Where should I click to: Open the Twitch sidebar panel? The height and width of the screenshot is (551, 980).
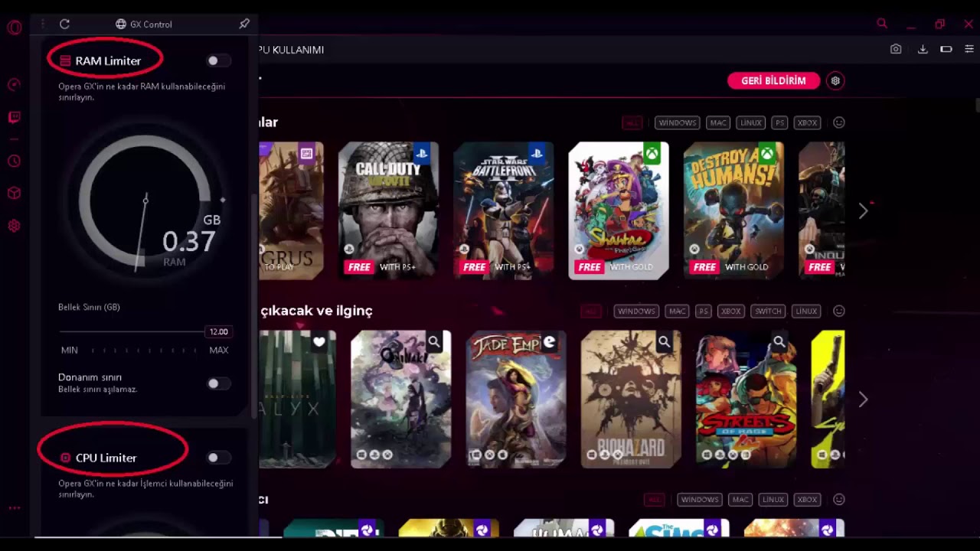pos(14,117)
